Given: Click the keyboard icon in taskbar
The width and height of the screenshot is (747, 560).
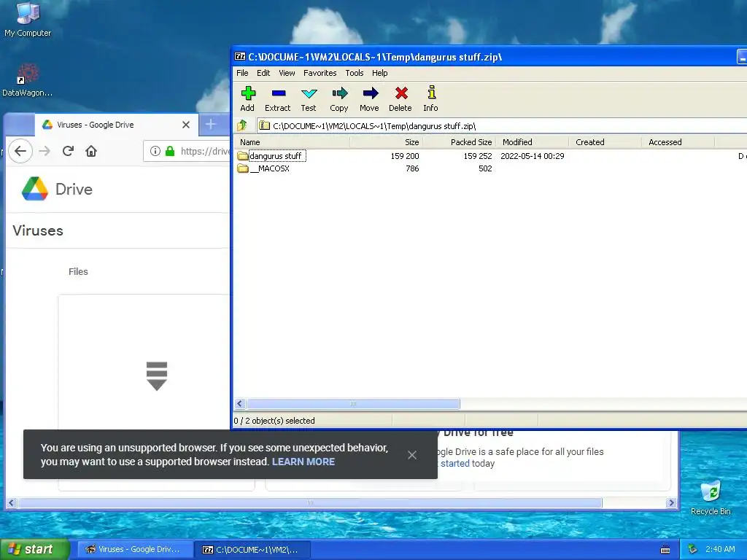Looking at the screenshot, I should click(x=665, y=550).
